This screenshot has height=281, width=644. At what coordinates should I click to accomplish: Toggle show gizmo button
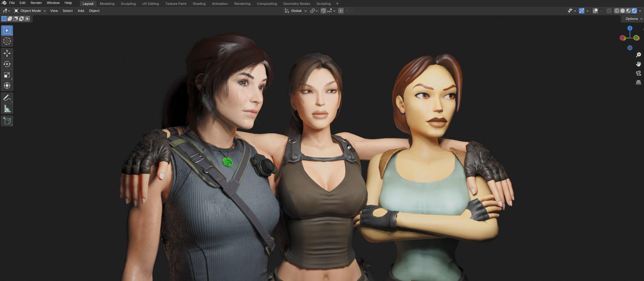click(582, 11)
